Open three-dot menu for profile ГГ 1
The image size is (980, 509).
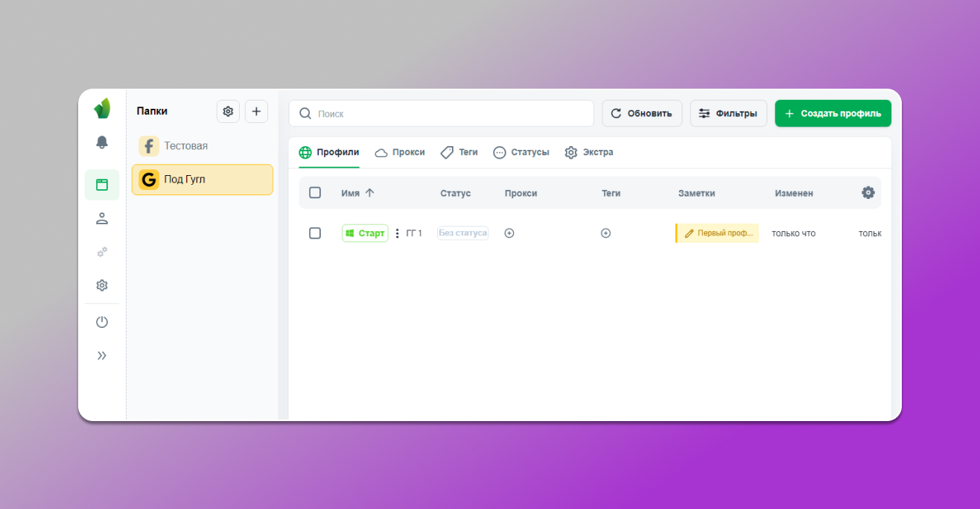coord(397,233)
